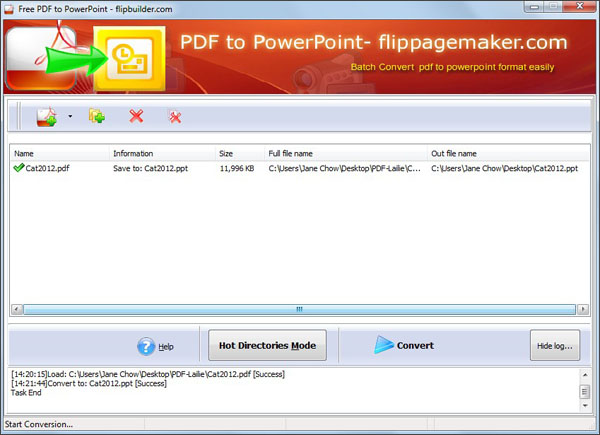
Task: Click the Add folder icon
Action: tap(97, 116)
